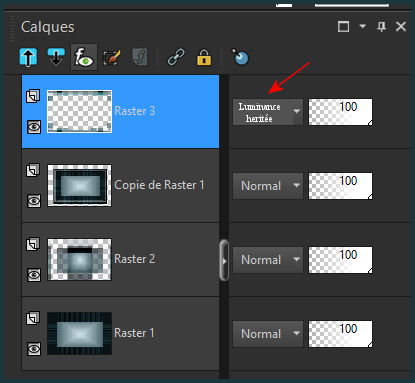Click the move layer down arrow icon

tap(56, 57)
